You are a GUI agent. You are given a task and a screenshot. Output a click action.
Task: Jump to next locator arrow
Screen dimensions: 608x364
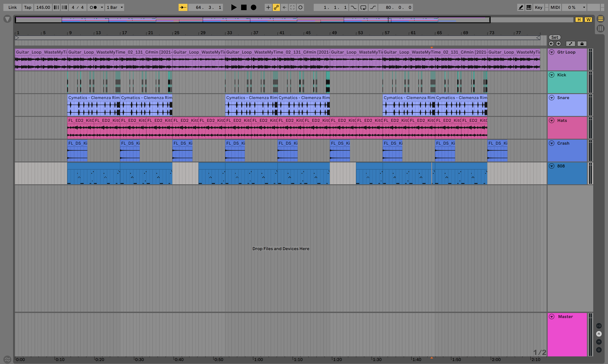[x=558, y=44]
